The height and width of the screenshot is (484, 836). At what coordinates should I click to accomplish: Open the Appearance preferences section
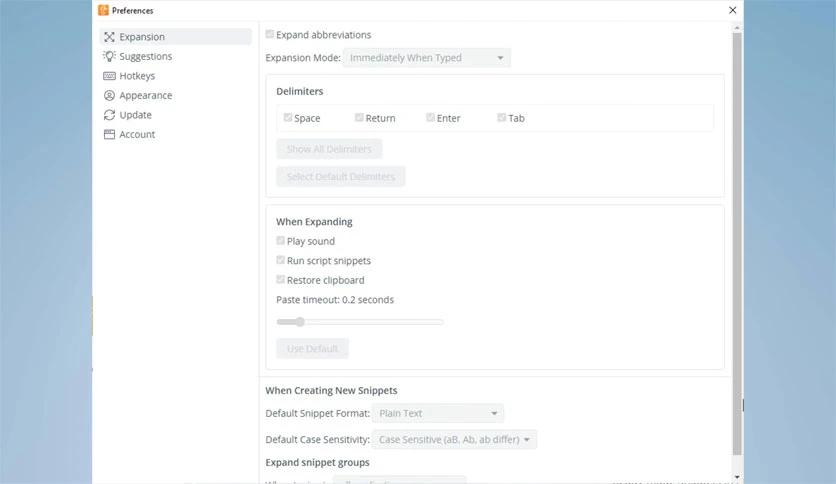(145, 96)
